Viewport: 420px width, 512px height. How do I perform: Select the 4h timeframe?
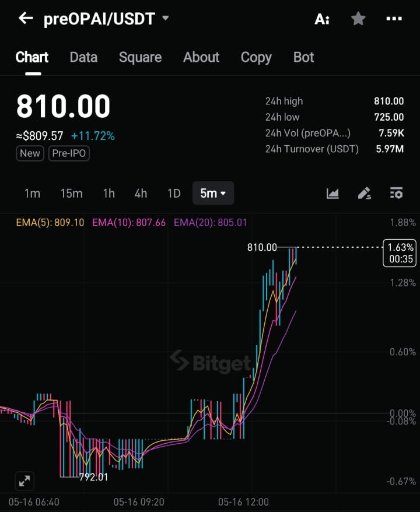tap(141, 193)
